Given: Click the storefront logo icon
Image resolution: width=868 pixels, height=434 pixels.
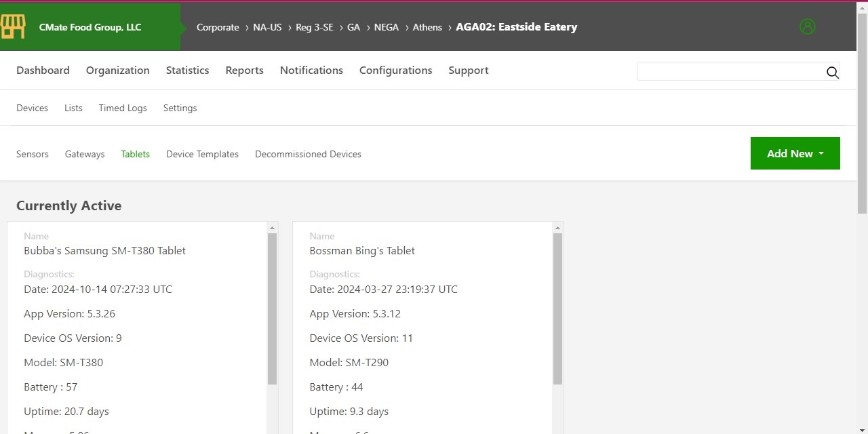Looking at the screenshot, I should 13,27.
